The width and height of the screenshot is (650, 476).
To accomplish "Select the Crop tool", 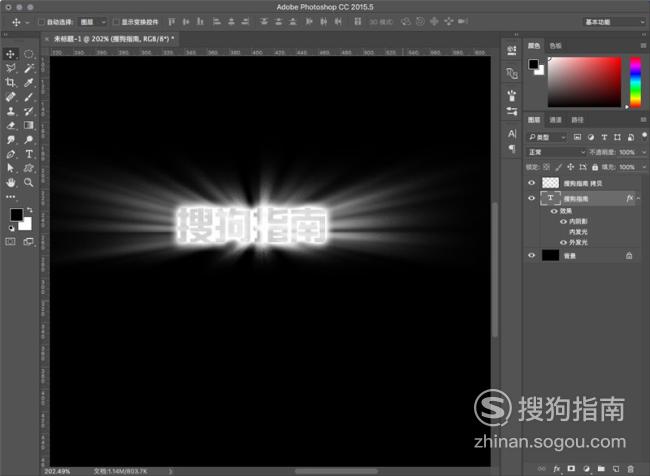I will click(x=11, y=83).
